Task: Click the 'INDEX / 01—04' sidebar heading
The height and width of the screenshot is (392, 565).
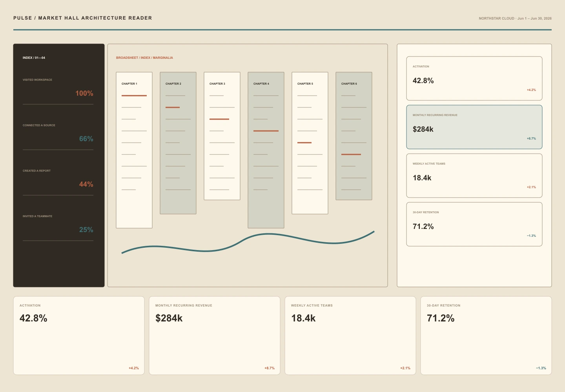Action: click(34, 58)
